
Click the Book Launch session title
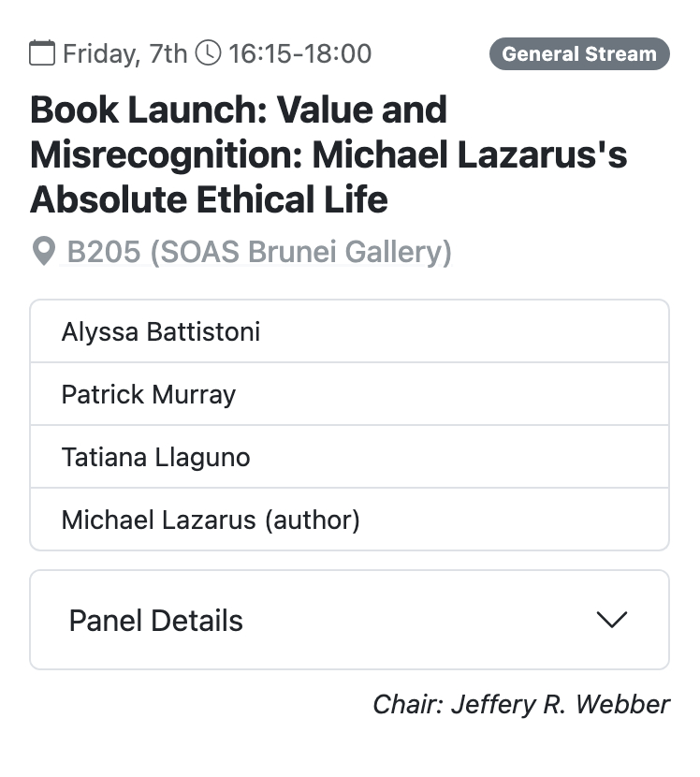pyautogui.click(x=238, y=110)
